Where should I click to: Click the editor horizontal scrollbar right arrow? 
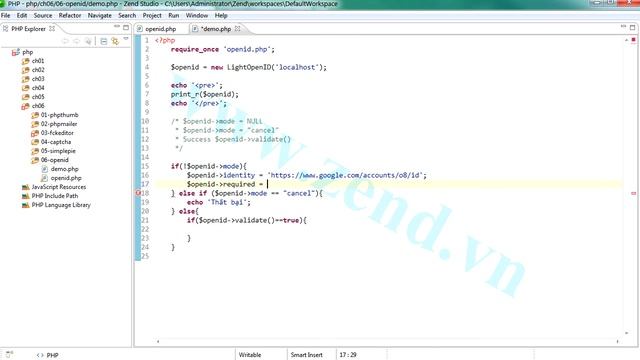618,341
